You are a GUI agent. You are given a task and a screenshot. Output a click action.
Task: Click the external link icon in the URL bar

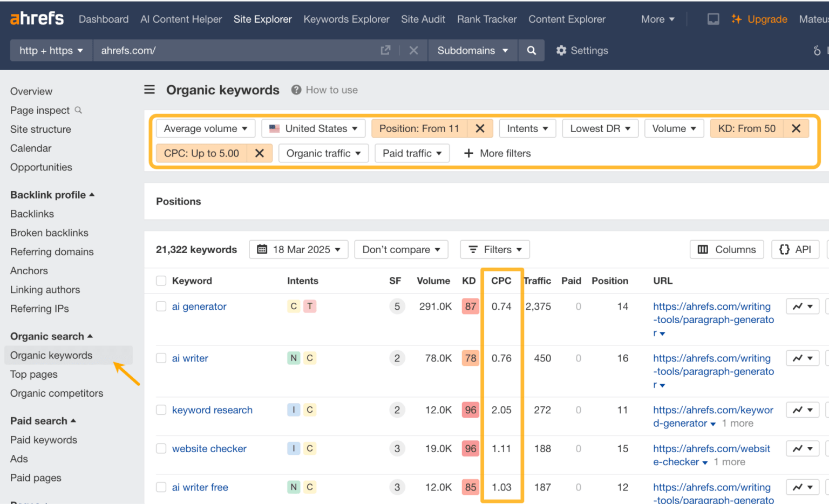tap(385, 50)
